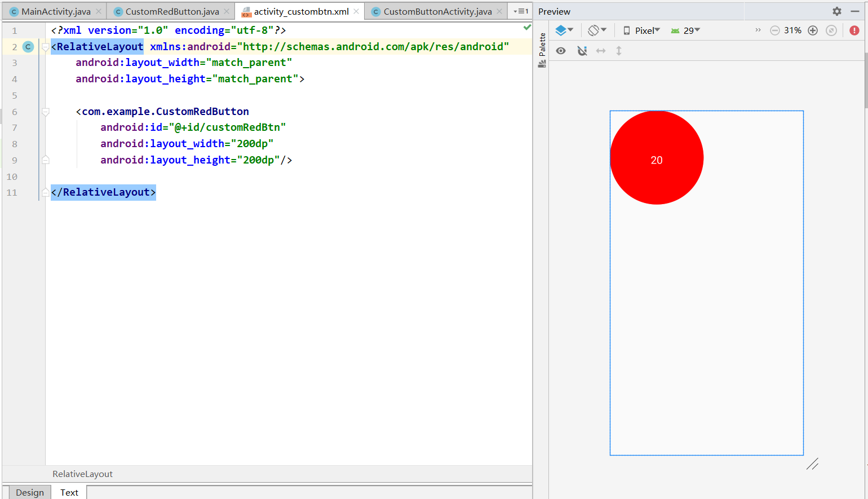The image size is (868, 499).
Task: Click the expand vertically arrow icon
Action: click(x=619, y=51)
